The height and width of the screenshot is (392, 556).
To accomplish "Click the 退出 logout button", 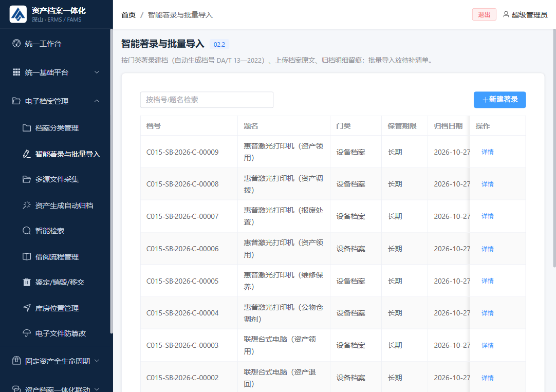I will [484, 14].
